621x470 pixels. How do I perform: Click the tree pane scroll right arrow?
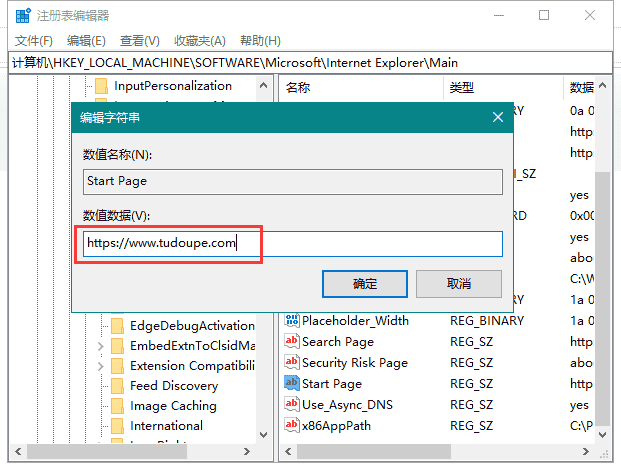[247, 451]
